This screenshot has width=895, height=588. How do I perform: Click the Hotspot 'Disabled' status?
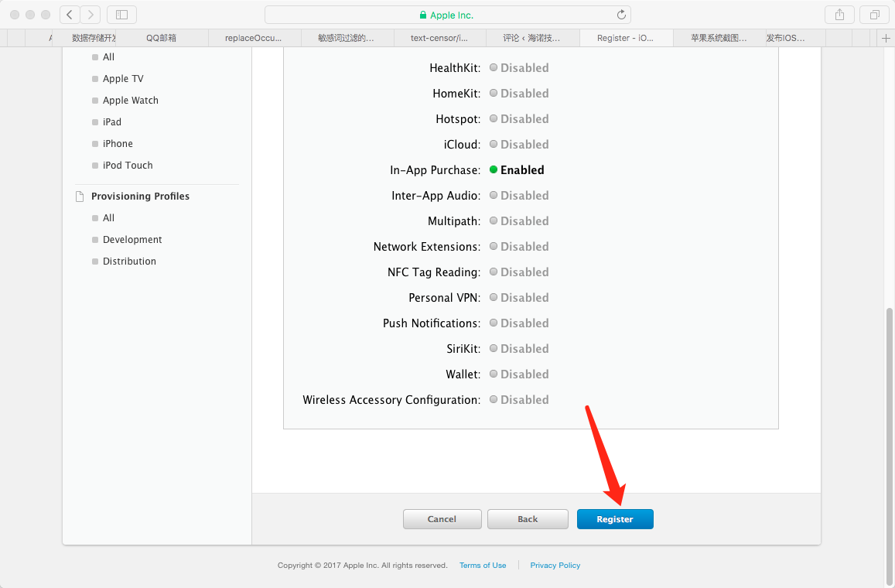coord(519,119)
